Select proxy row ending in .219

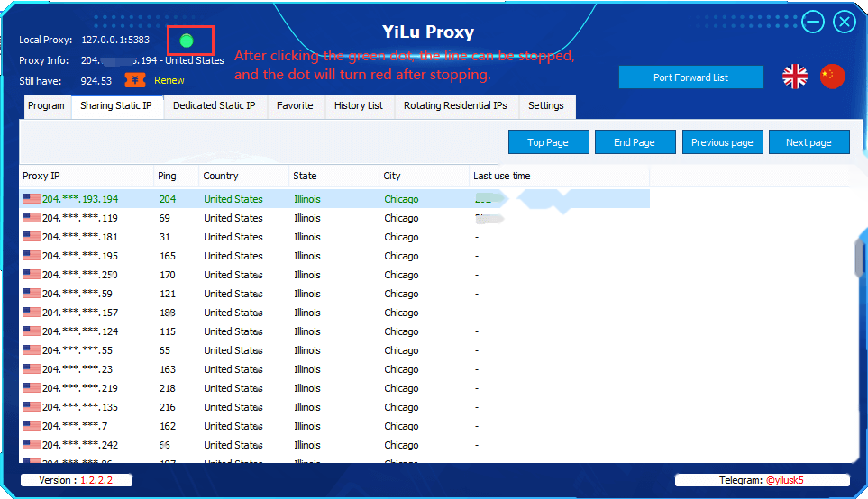[334, 388]
